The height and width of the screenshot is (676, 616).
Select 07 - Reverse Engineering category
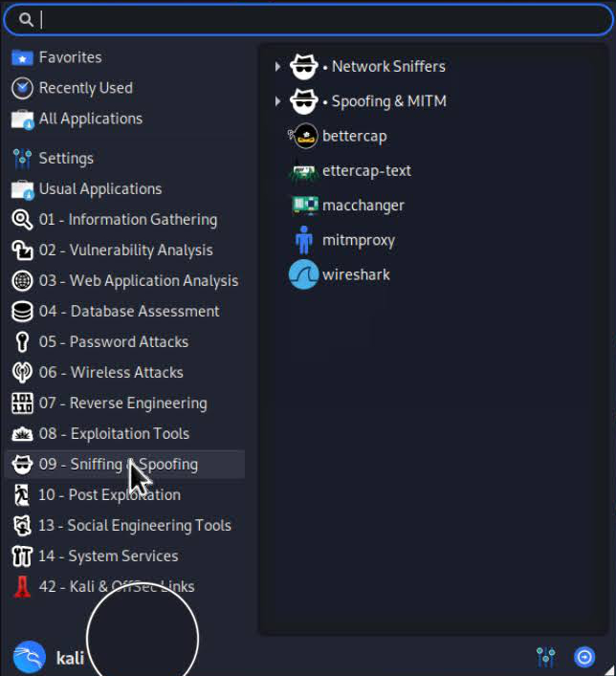[x=124, y=403]
